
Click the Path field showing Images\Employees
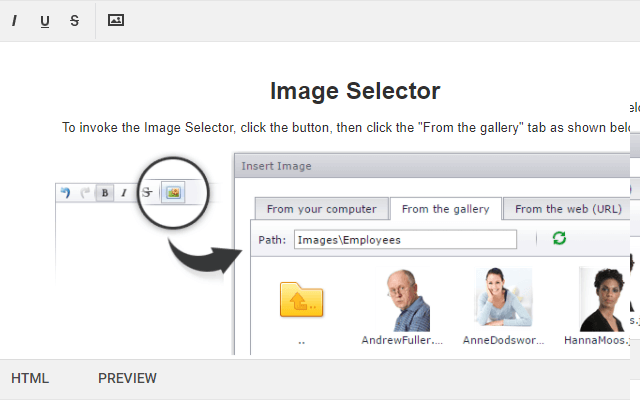tap(405, 240)
